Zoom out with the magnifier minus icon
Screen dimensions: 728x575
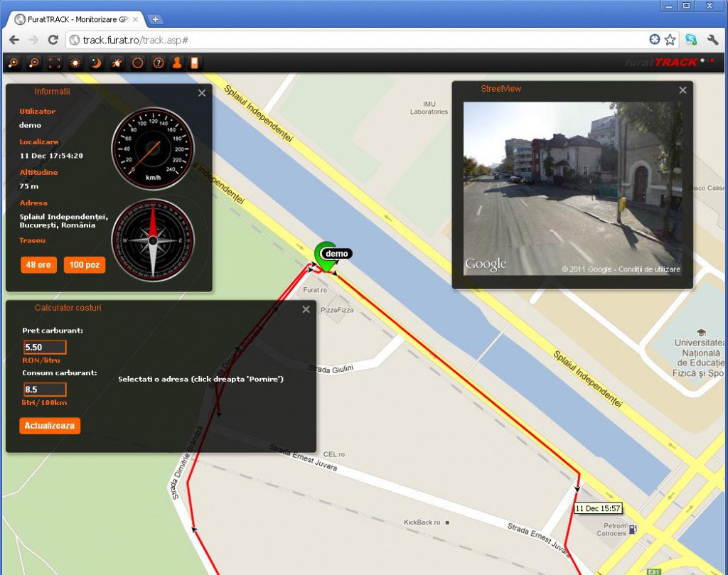pos(34,63)
